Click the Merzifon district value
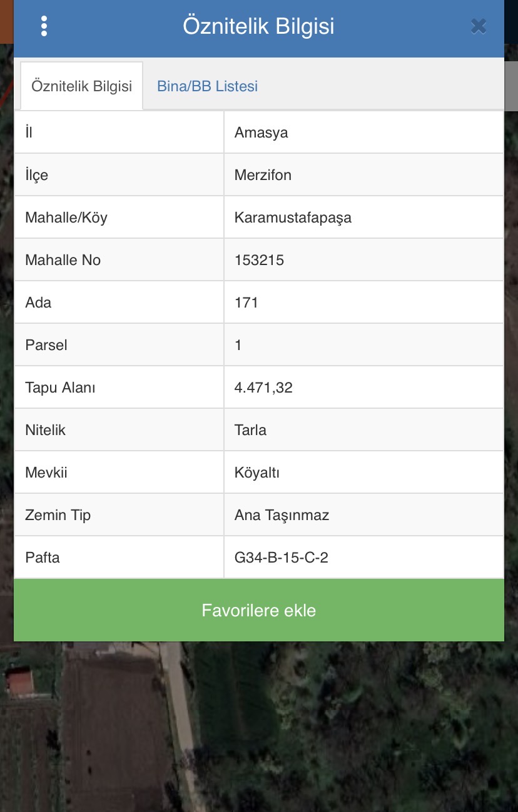Screen dimensions: 518x812 [263, 175]
